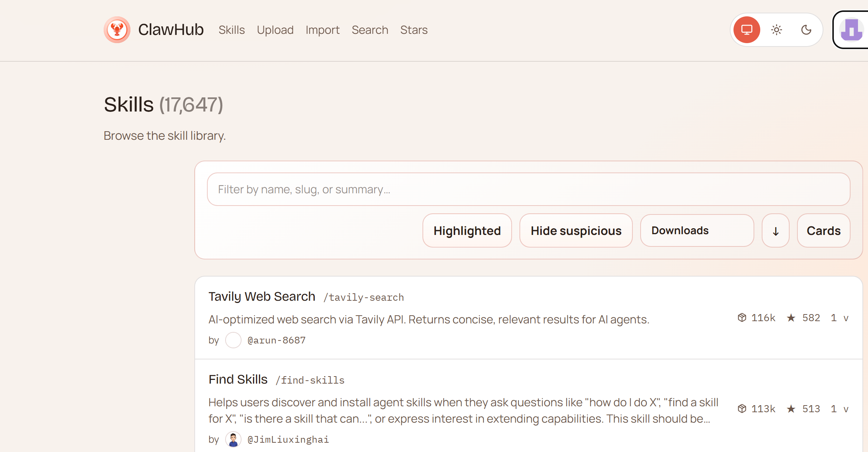Click the star icon on Tavily Web Search
The width and height of the screenshot is (868, 452).
791,318
